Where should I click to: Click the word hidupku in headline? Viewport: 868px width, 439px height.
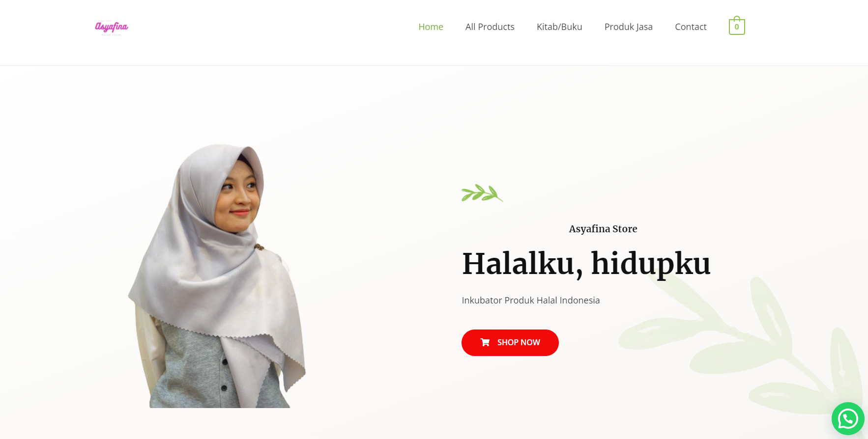tap(651, 264)
